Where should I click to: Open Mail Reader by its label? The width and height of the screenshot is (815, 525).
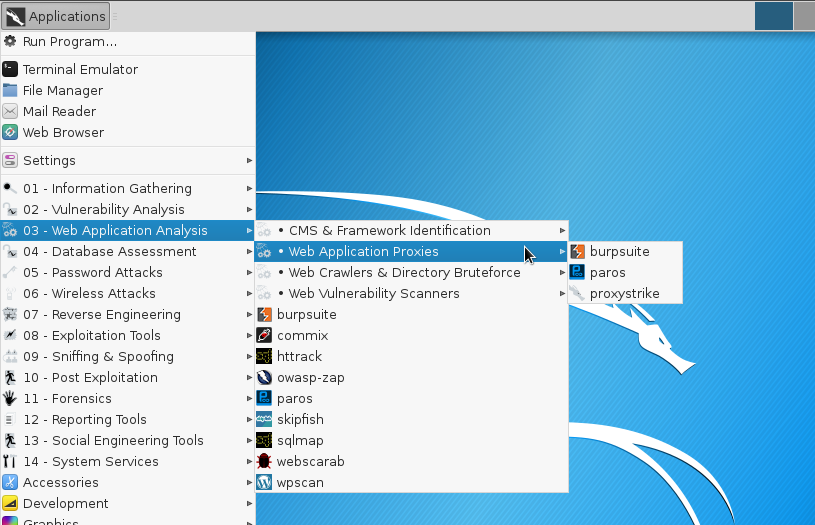(x=59, y=111)
